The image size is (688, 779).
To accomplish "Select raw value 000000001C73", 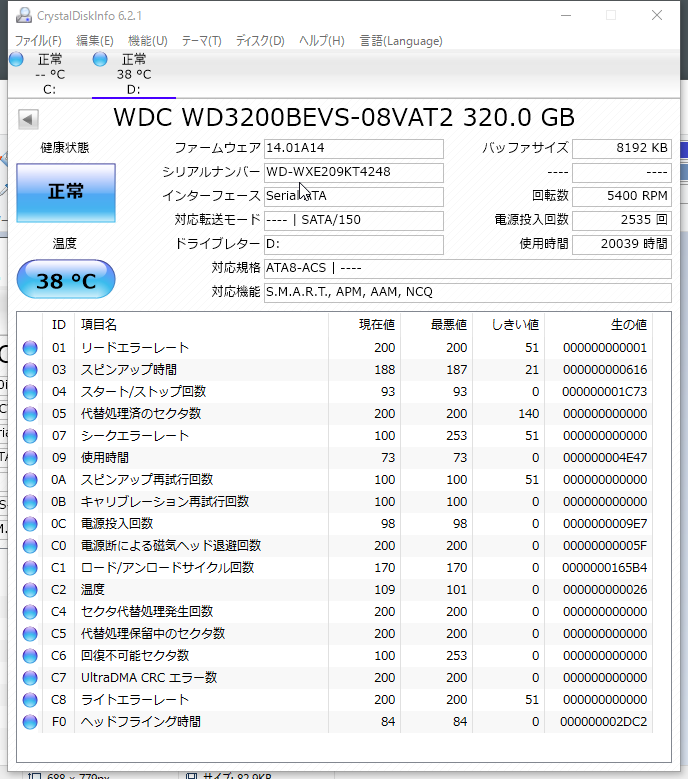I will [x=605, y=392].
